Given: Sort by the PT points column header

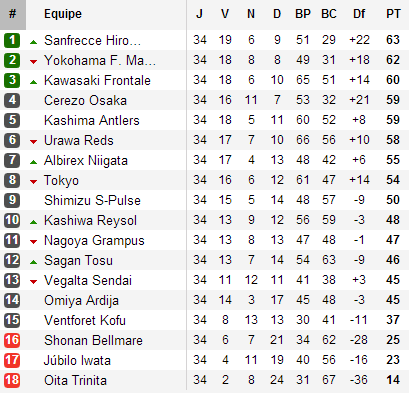Looking at the screenshot, I should click(x=393, y=14).
